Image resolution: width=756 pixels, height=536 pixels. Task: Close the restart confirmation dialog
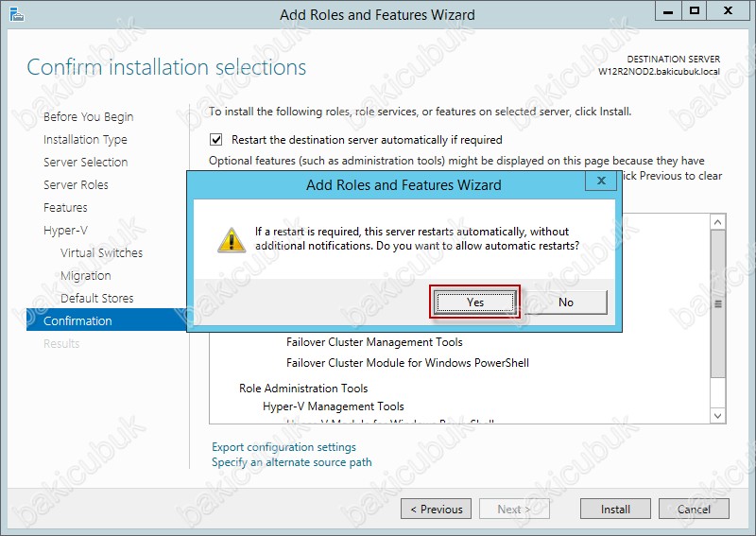coord(601,181)
